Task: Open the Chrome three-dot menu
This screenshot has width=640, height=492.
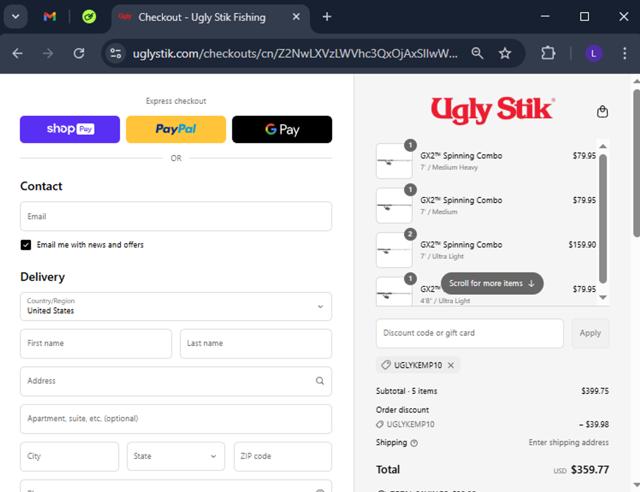Action: tap(624, 53)
